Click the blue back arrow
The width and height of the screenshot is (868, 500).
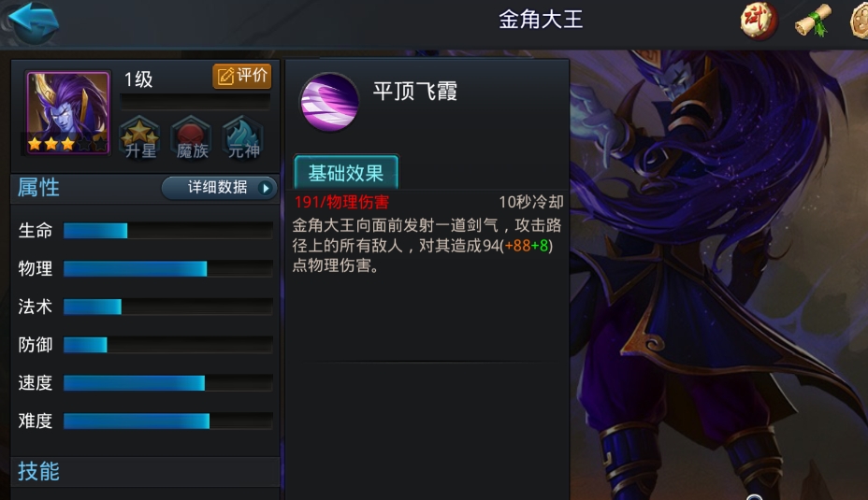click(35, 21)
